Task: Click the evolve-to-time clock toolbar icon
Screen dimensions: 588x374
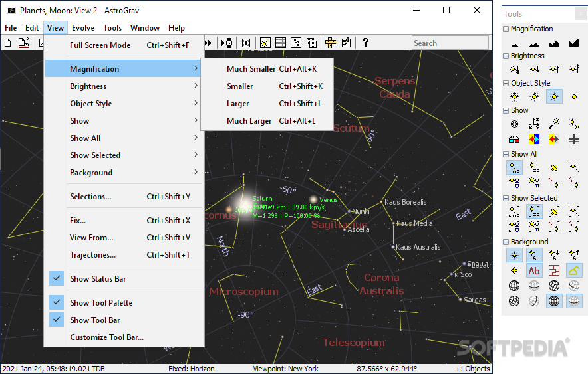Action: 227,43
